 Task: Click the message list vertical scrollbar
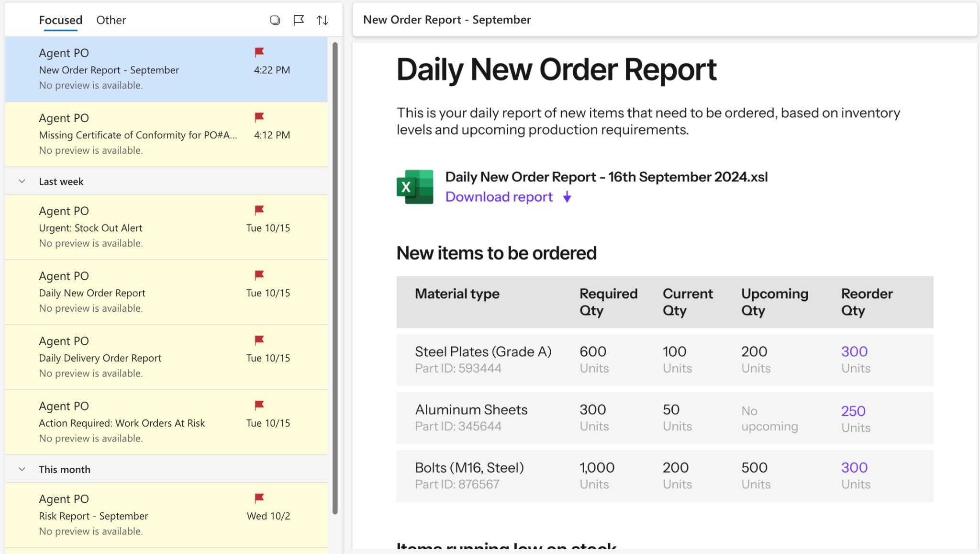(335, 278)
